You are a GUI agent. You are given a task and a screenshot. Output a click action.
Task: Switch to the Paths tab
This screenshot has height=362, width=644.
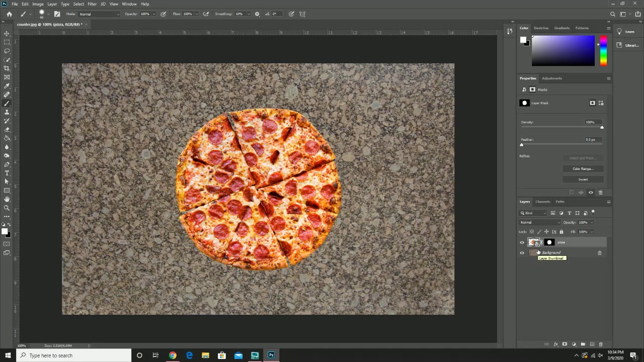pyautogui.click(x=560, y=202)
